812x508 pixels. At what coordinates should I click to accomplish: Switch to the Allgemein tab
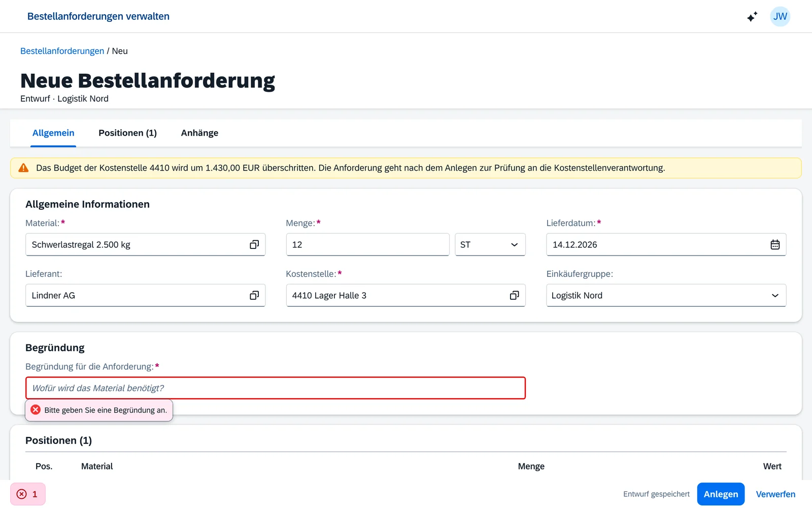pyautogui.click(x=53, y=133)
